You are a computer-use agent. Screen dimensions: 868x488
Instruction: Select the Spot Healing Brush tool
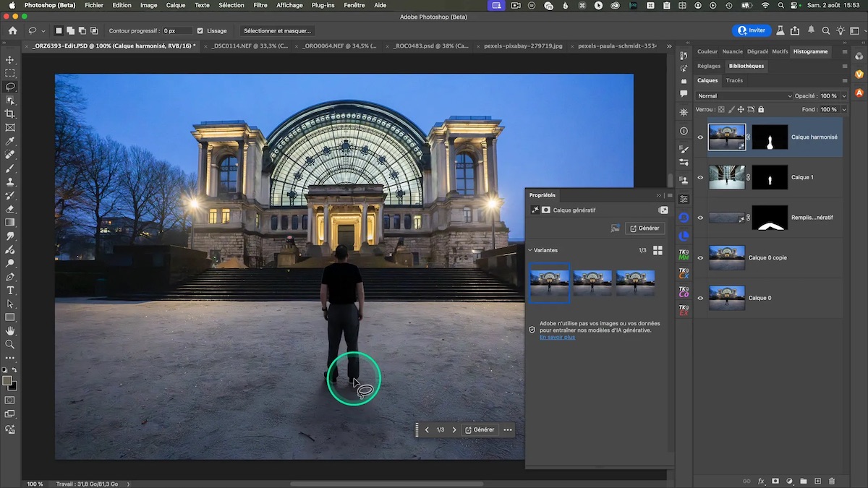pyautogui.click(x=10, y=155)
